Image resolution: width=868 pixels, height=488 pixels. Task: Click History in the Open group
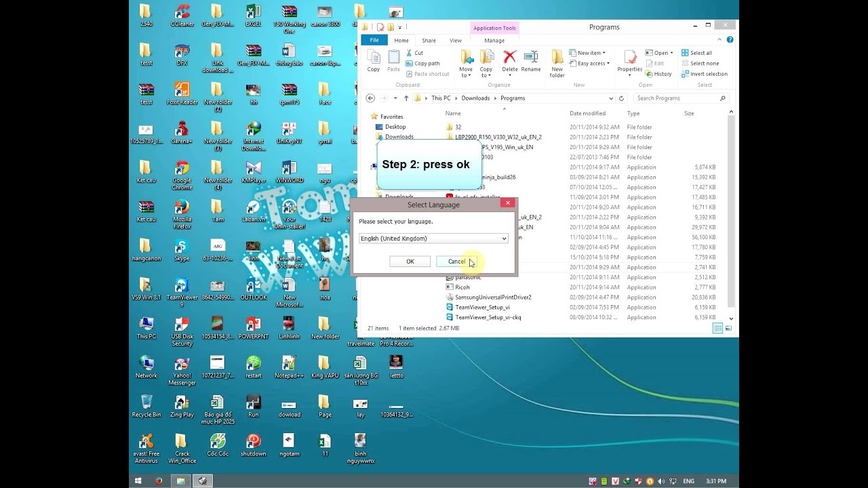pos(658,74)
